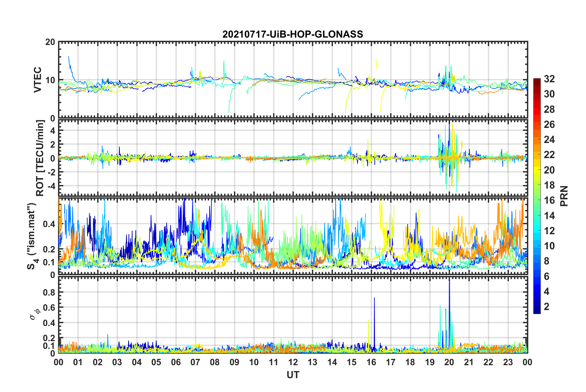Click hour label "18" on UT axis
586x392 pixels.
point(410,362)
